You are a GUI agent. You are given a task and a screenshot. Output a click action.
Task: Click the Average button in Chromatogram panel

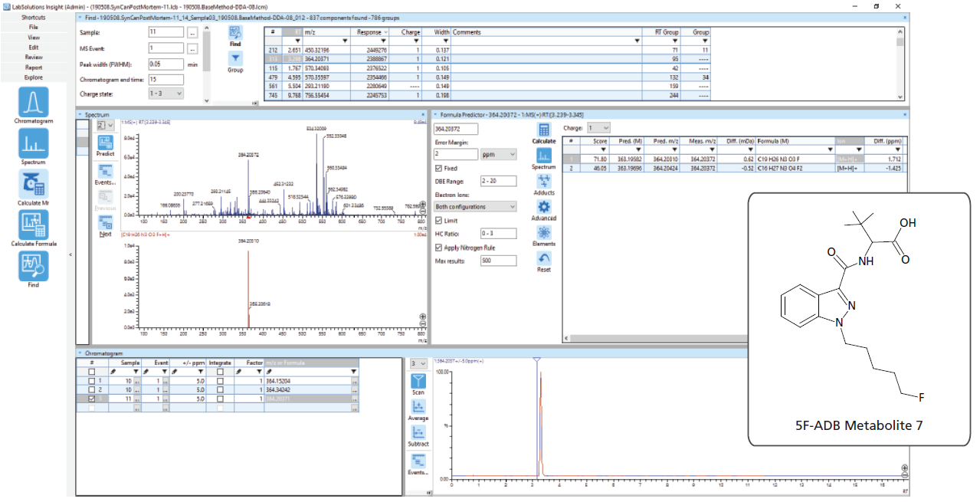418,410
